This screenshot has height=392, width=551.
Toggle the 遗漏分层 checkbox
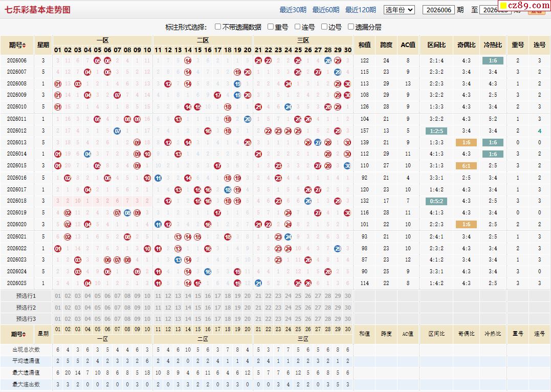click(x=351, y=27)
